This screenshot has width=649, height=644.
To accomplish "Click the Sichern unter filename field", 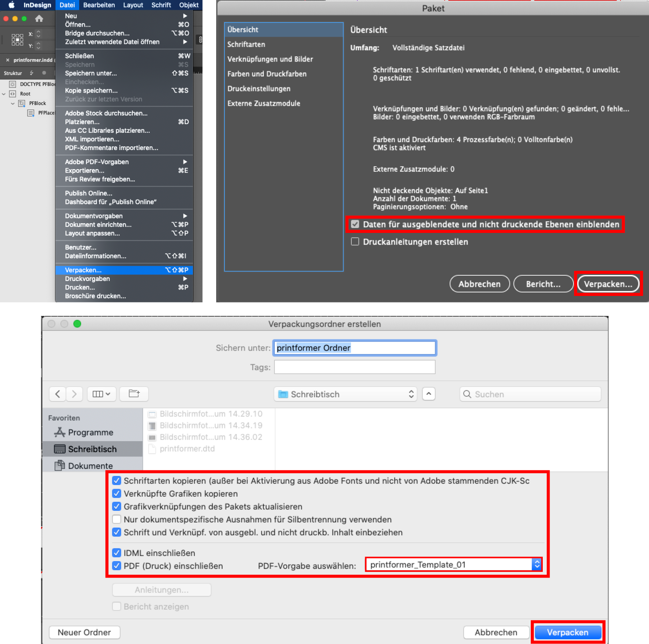I will click(354, 348).
